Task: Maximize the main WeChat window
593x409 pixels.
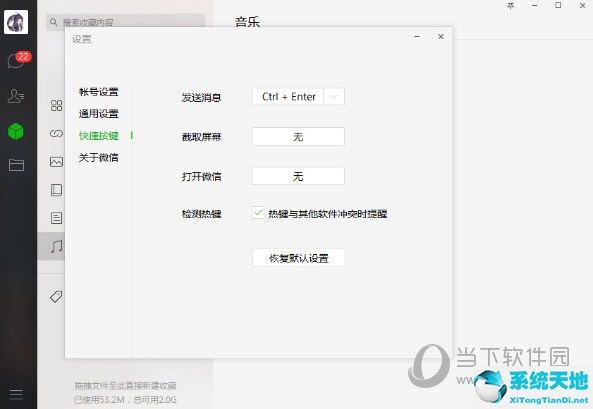Action: 558,5
